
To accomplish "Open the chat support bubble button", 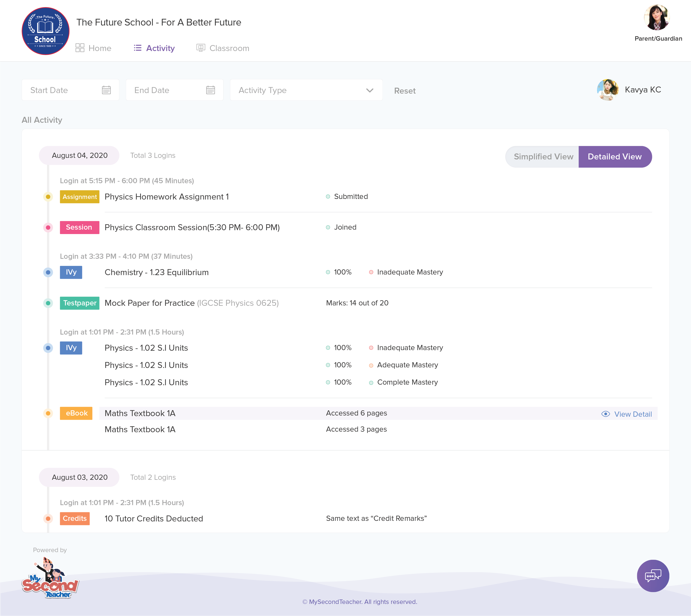I will point(653,576).
